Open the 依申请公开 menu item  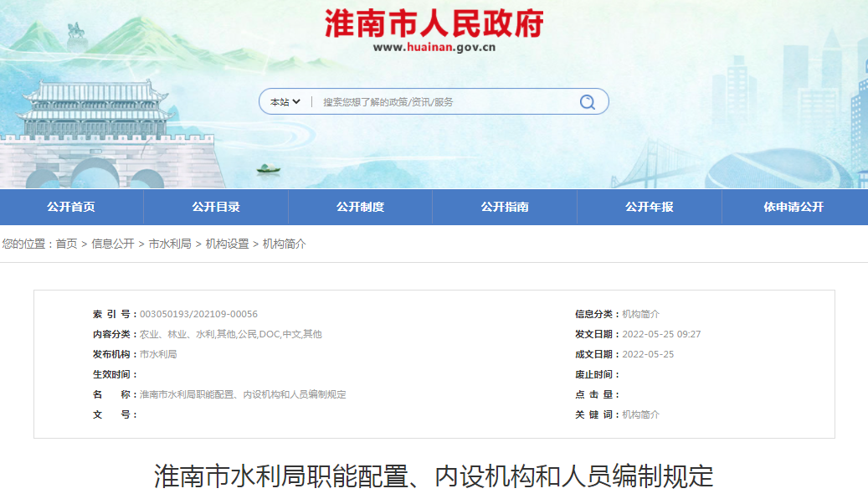(794, 207)
